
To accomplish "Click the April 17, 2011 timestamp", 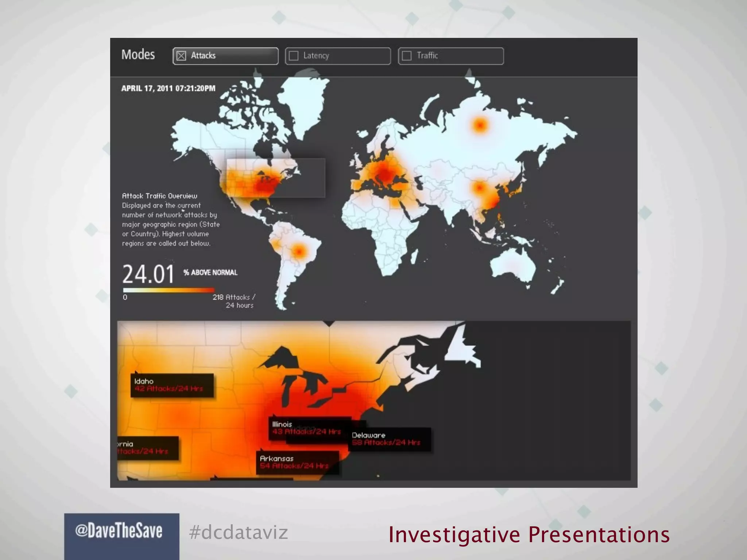I will [168, 89].
